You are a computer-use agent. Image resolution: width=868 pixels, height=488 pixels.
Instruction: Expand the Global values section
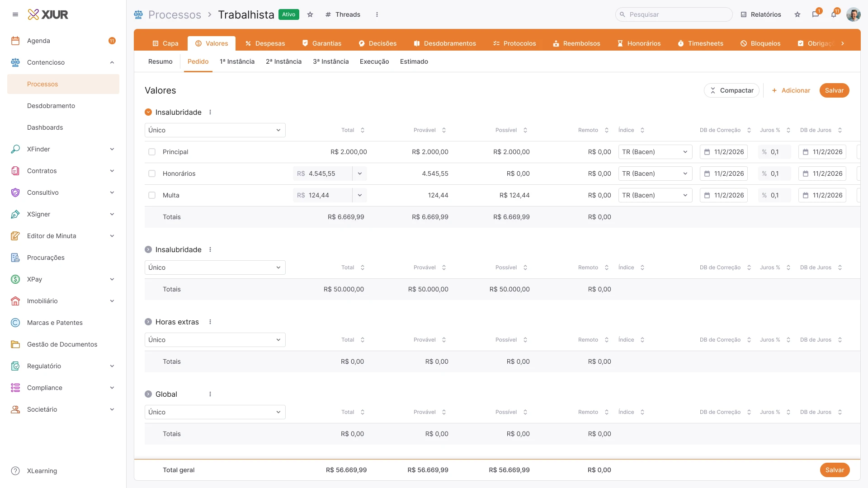pos(148,394)
